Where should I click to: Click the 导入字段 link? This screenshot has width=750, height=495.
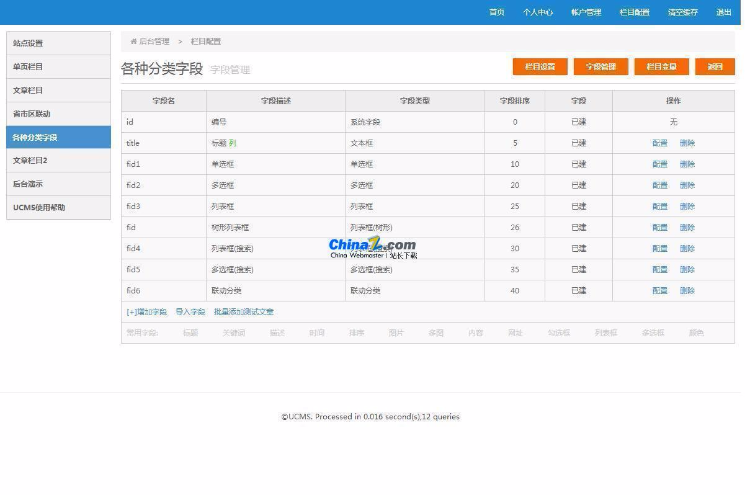[x=190, y=312]
